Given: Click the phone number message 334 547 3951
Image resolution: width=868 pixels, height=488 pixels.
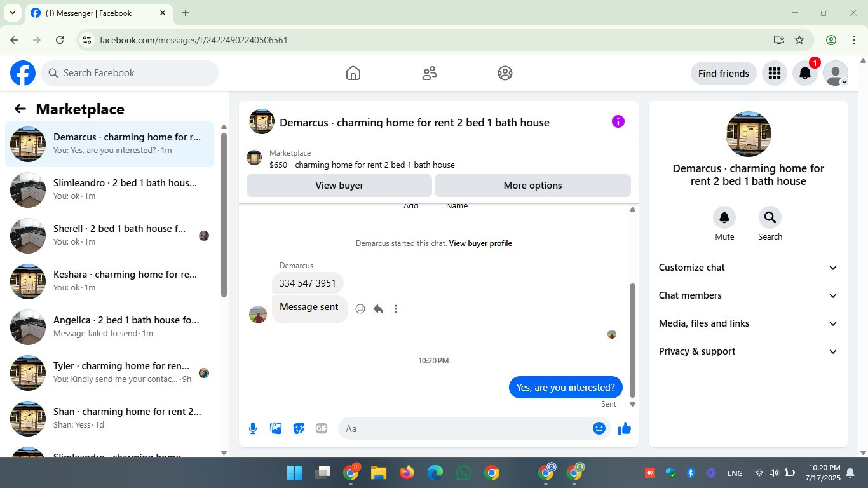Looking at the screenshot, I should coord(308,283).
